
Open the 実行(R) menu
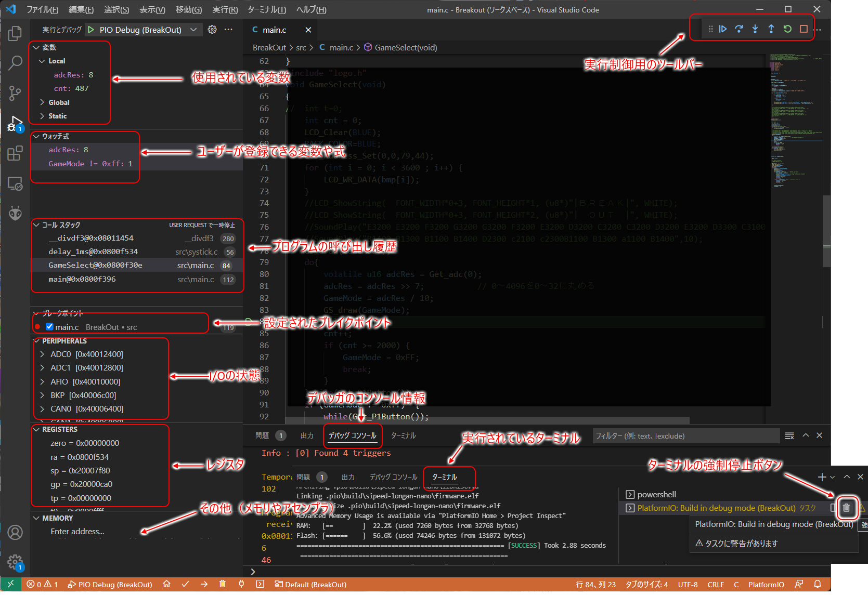(225, 9)
